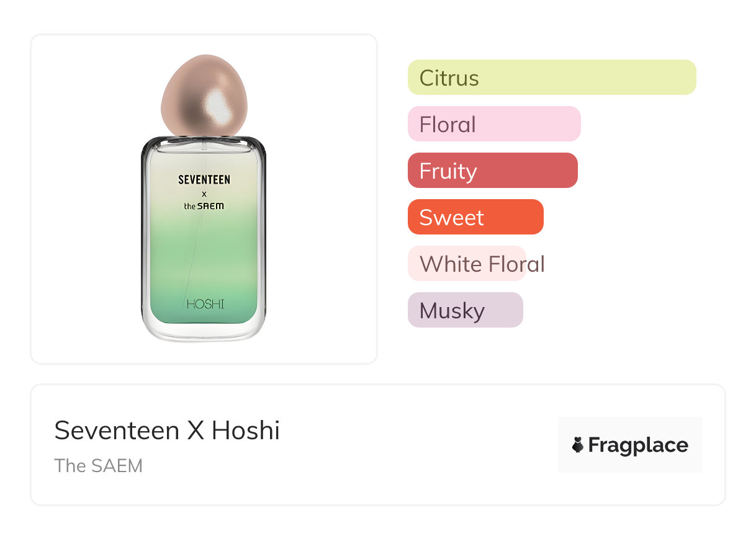
Task: Click the Fragplace logo icon
Action: [x=578, y=445]
